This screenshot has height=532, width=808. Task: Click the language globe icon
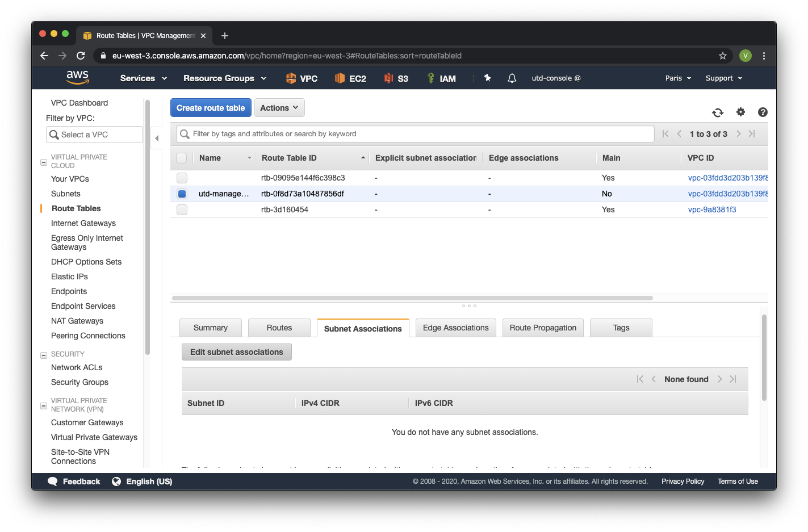tap(116, 481)
